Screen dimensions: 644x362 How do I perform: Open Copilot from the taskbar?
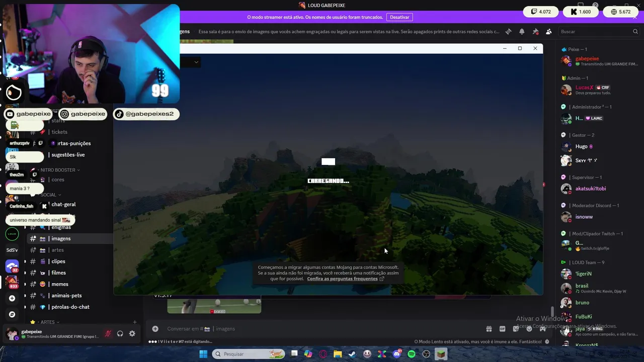(x=308, y=354)
